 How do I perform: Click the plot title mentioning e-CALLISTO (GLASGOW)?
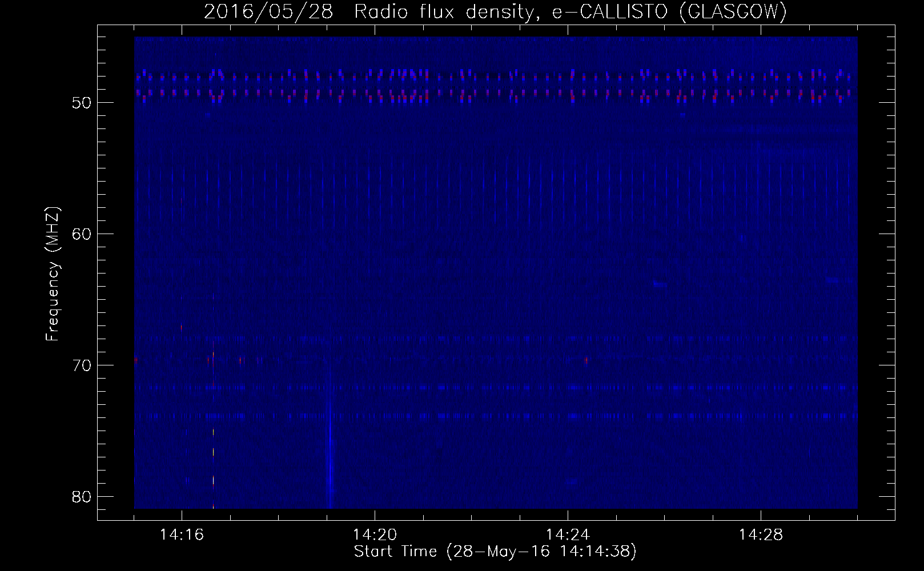click(495, 11)
